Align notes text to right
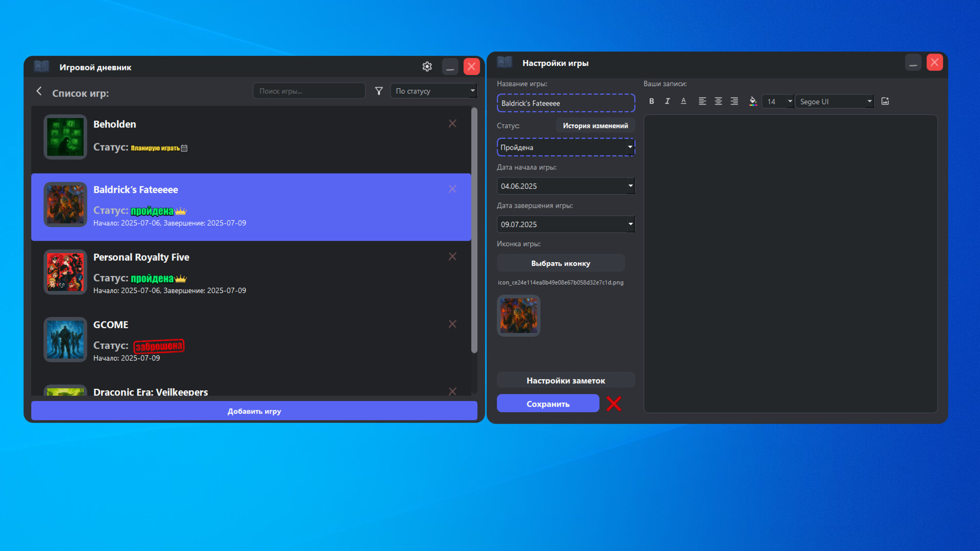The image size is (980, 551). 734,102
